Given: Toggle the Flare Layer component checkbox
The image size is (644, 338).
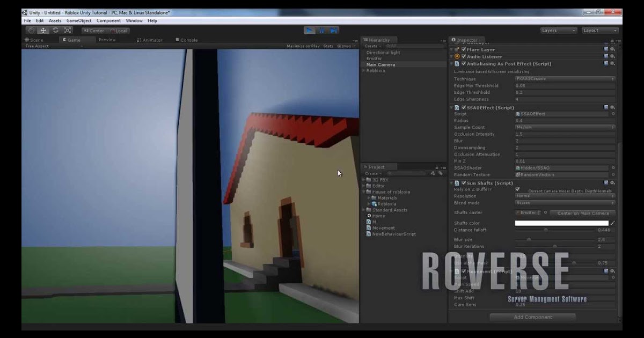Looking at the screenshot, I should click(x=464, y=49).
